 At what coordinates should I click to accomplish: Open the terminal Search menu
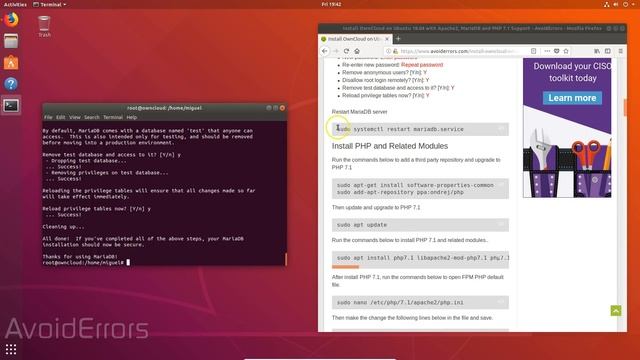pyautogui.click(x=91, y=117)
